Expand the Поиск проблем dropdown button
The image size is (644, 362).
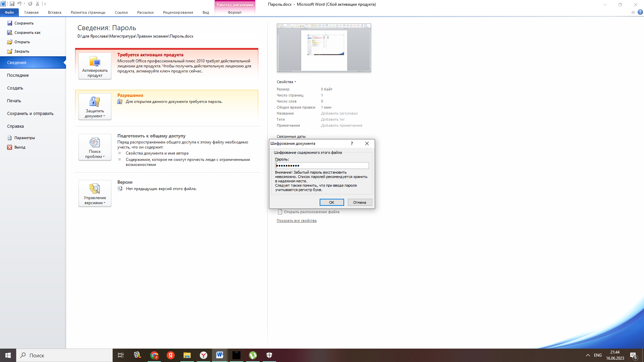[x=95, y=147]
